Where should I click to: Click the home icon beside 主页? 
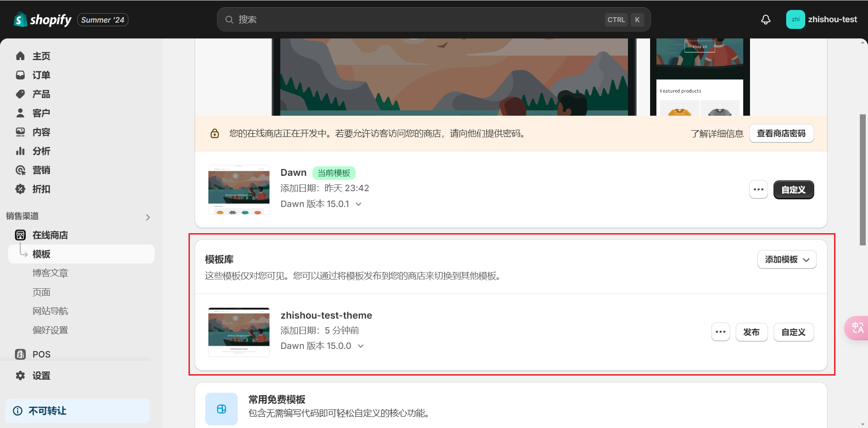[x=20, y=56]
